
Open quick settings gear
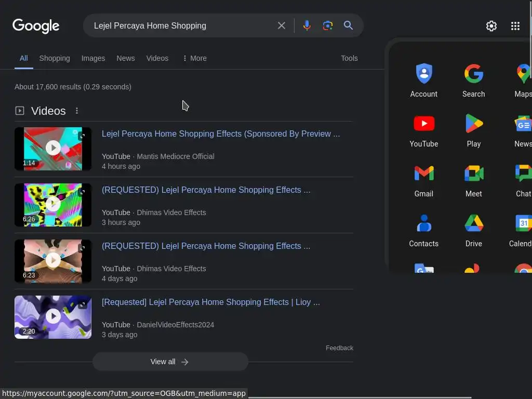point(491,26)
